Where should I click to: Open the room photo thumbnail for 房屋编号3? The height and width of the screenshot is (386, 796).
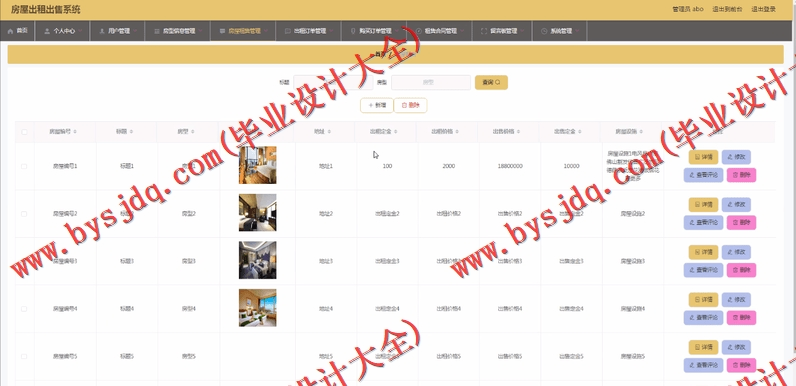[258, 260]
